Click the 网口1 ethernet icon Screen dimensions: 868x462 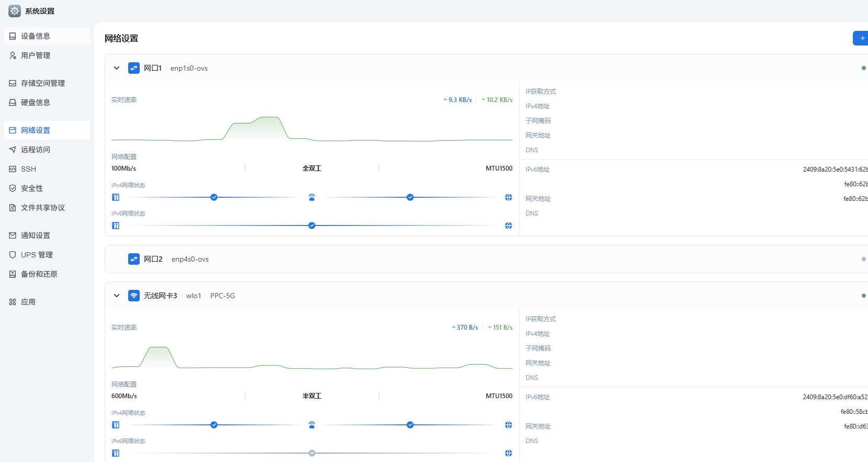(134, 68)
